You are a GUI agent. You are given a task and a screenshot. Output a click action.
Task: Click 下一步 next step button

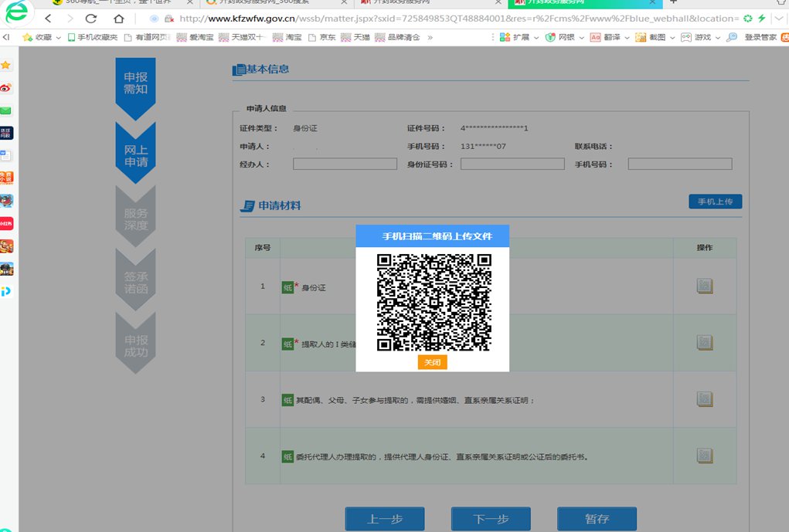click(x=491, y=519)
